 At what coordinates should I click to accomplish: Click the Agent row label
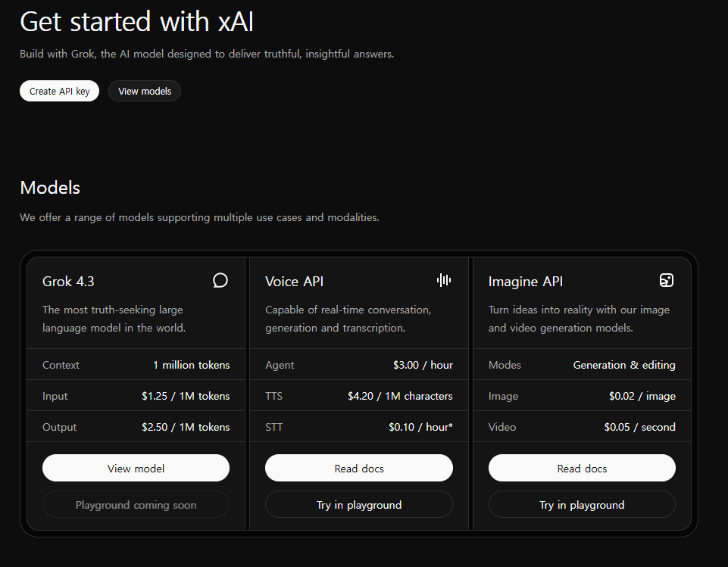click(280, 365)
